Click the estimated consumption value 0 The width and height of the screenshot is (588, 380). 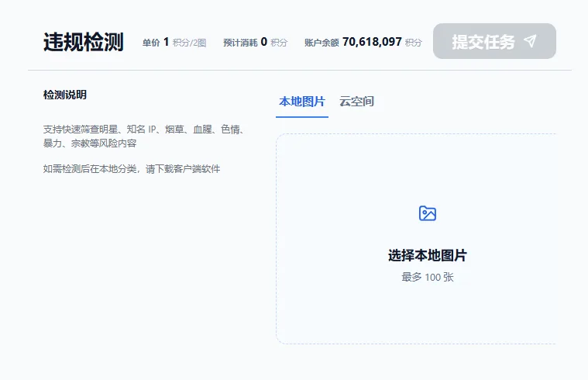pyautogui.click(x=263, y=42)
